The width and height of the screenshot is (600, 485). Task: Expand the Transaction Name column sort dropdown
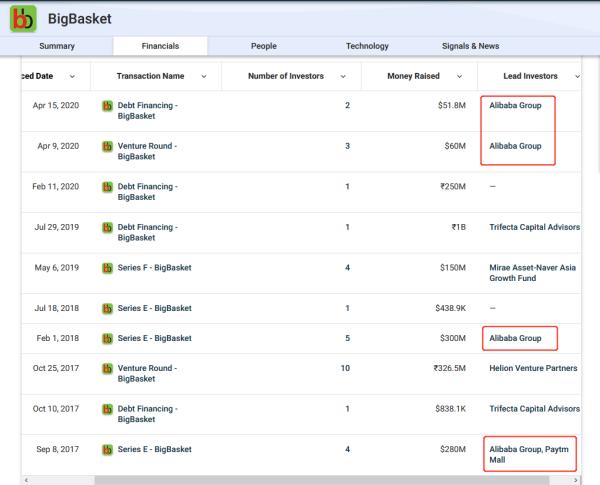coord(204,77)
